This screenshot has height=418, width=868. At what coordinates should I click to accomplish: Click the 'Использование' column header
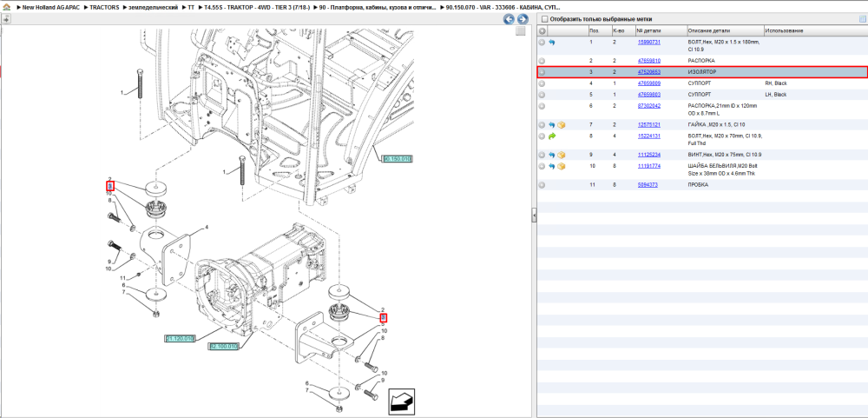815,31
